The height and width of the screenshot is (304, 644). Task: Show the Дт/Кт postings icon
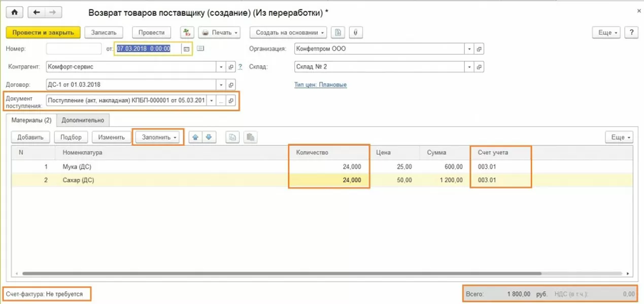(187, 32)
